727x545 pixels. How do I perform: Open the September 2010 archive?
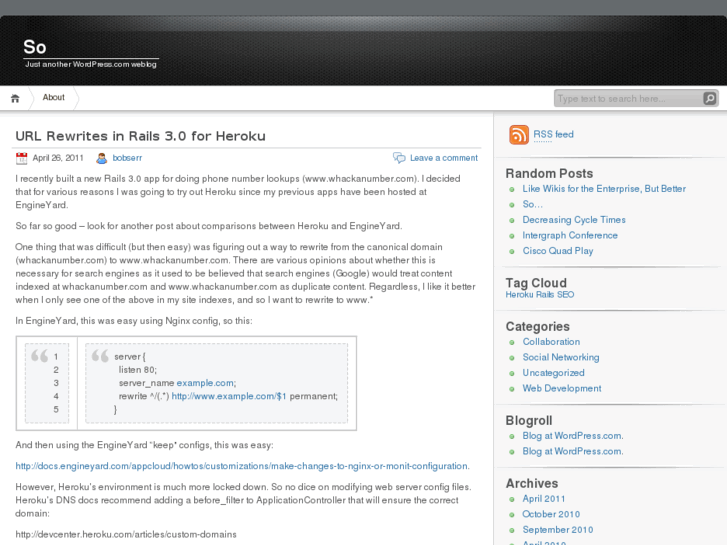558,530
